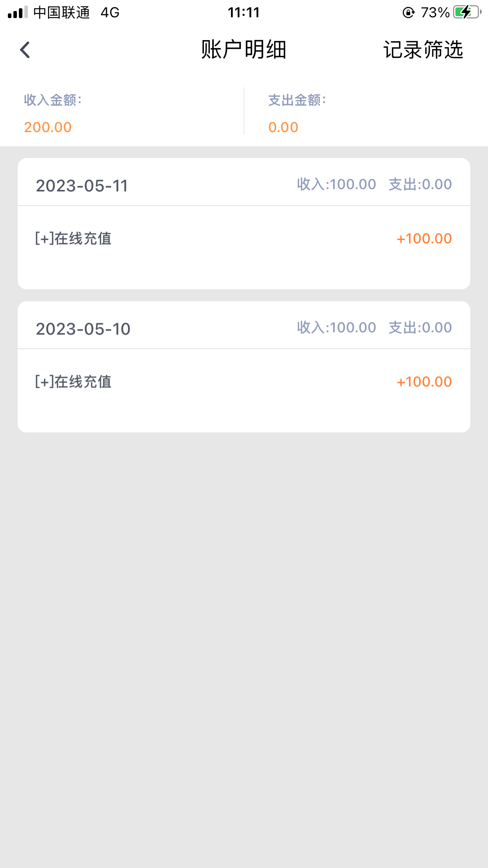The height and width of the screenshot is (868, 488).
Task: Tap the 账户明细 page title
Action: point(244,50)
